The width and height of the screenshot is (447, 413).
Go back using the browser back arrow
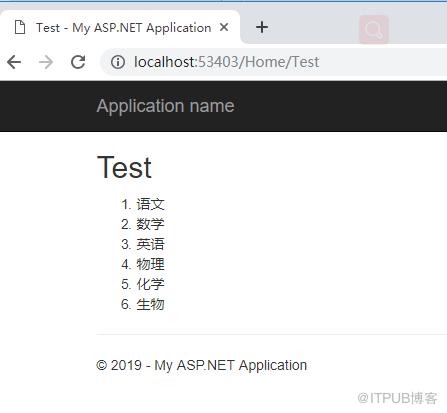tap(14, 62)
